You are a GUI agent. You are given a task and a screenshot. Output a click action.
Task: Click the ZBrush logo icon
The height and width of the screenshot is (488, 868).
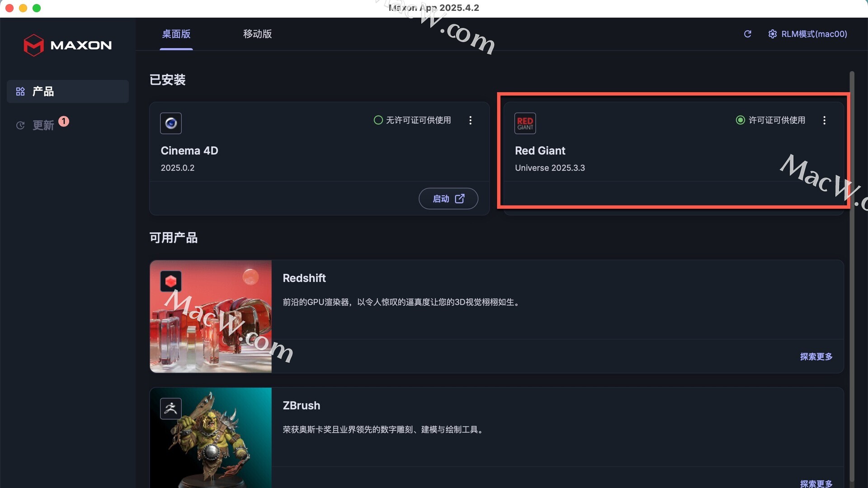[171, 409]
